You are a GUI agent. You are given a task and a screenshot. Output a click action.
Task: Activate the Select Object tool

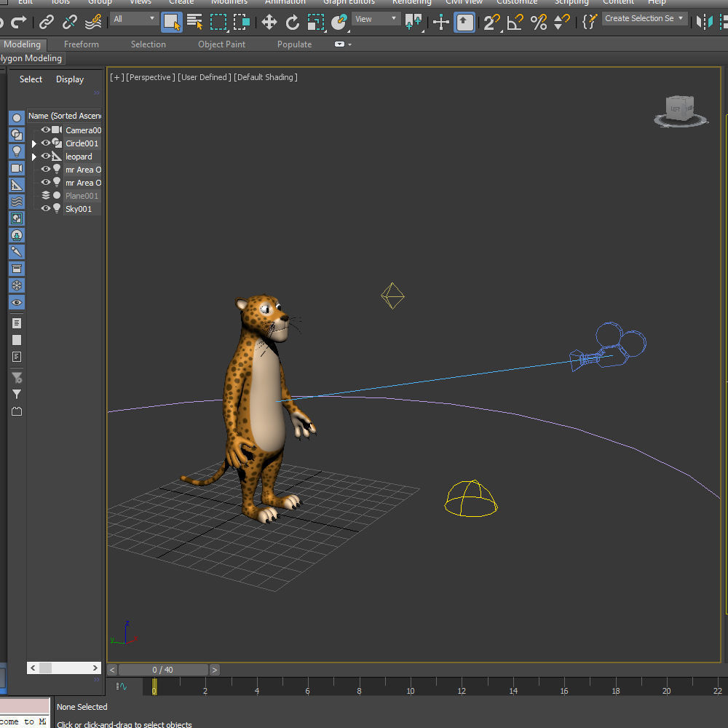[171, 23]
